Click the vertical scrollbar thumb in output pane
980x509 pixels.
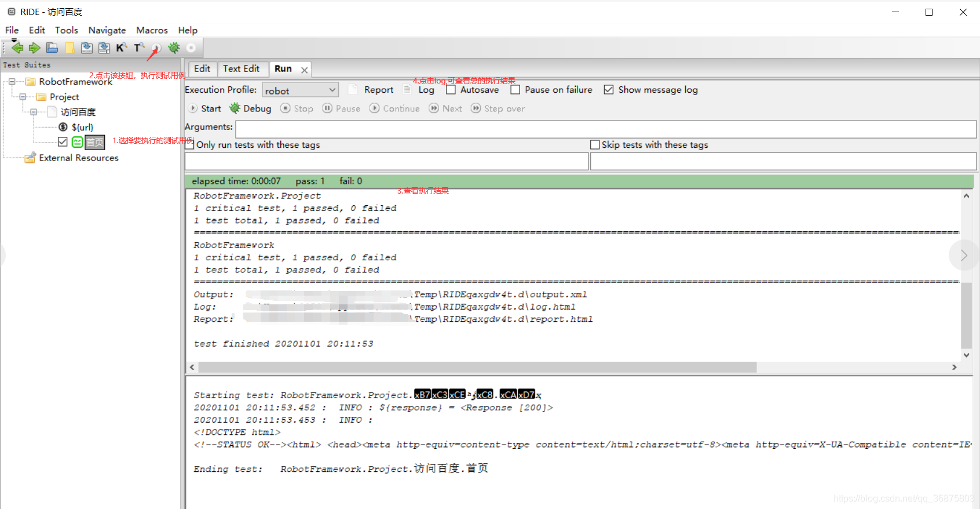click(966, 315)
